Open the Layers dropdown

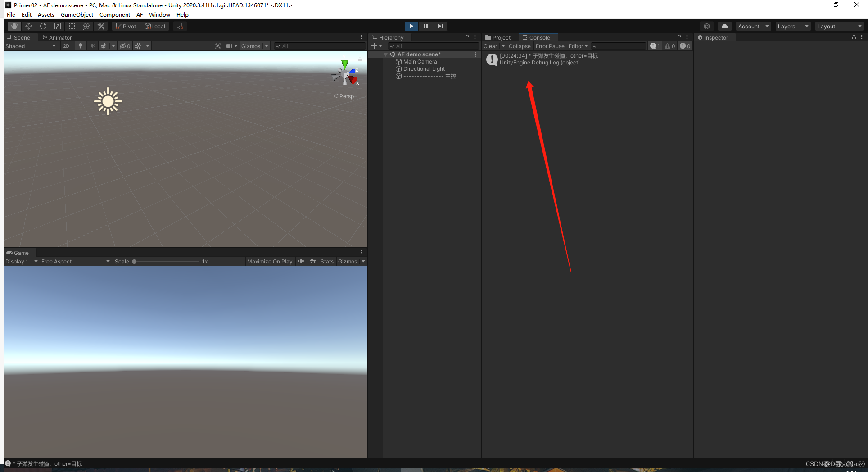(x=793, y=26)
